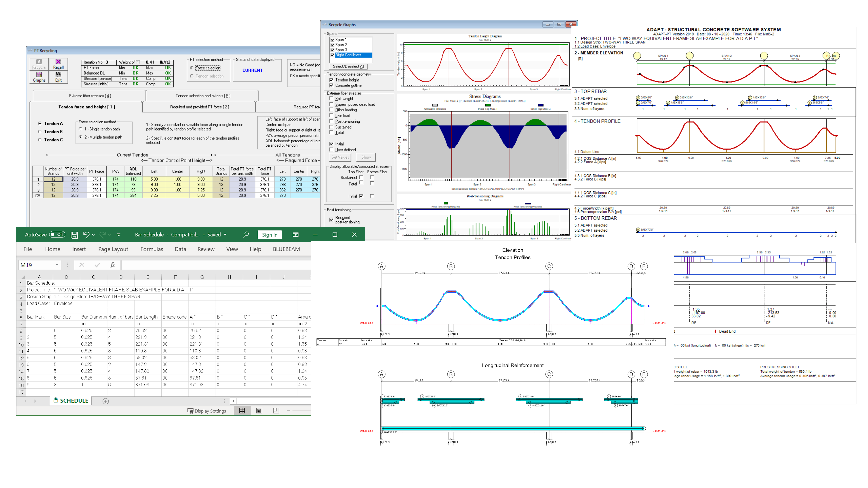
Task: Click the Insert Function fx icon
Action: [112, 265]
